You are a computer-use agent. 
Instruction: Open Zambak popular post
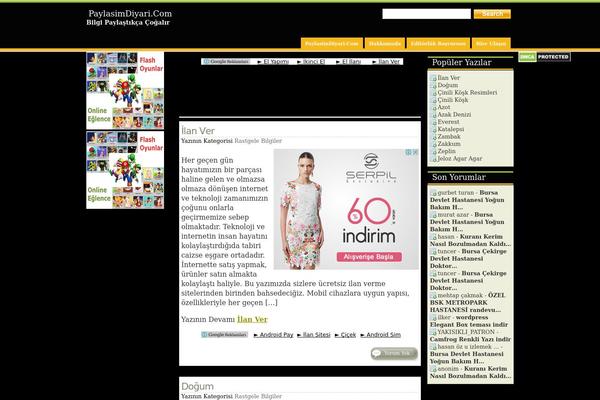coord(449,136)
